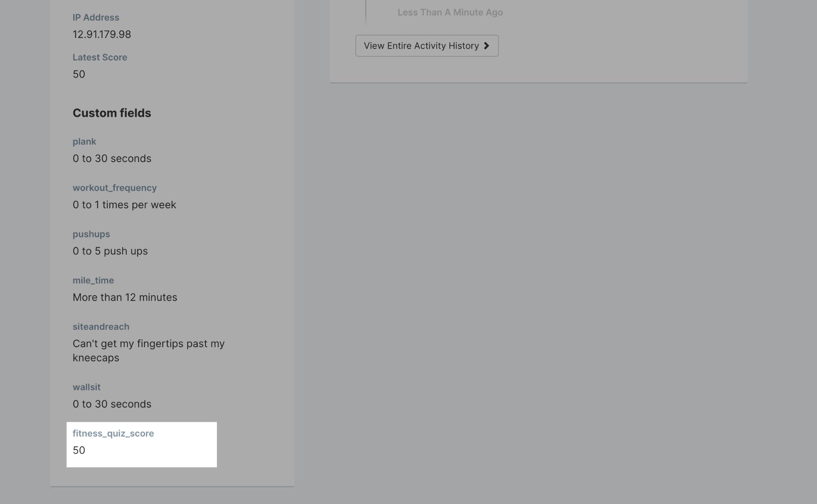Click the IP Address field label
This screenshot has height=504, width=817.
click(x=96, y=18)
